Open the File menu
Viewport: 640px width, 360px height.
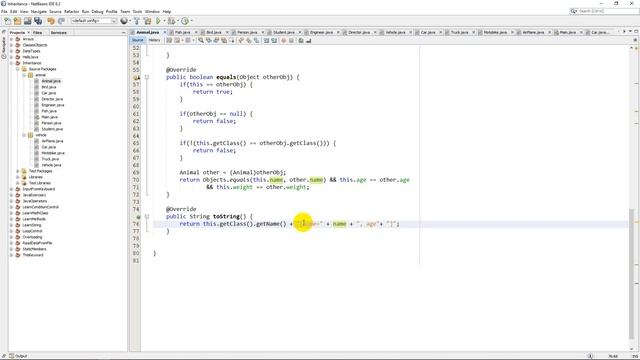click(x=4, y=11)
